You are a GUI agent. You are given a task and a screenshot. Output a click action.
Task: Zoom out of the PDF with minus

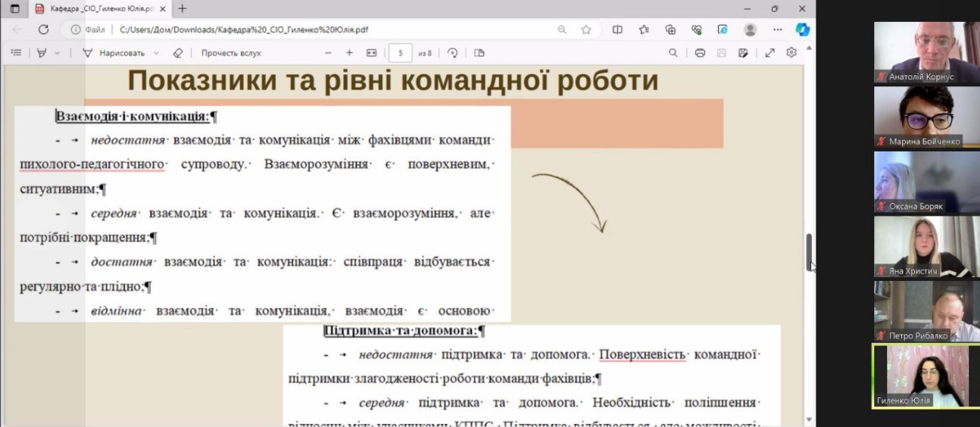(328, 53)
